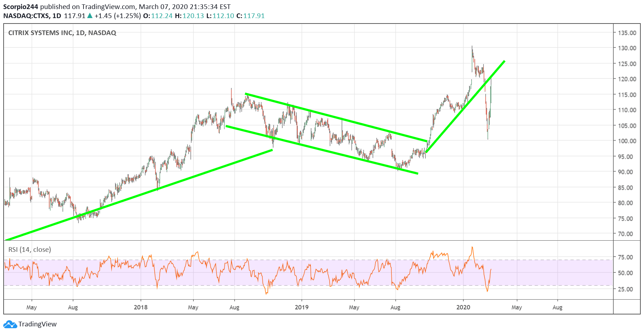Viewport: 644px width, 334px height.
Task: Click the 135.00 price axis label
Action: tap(627, 33)
